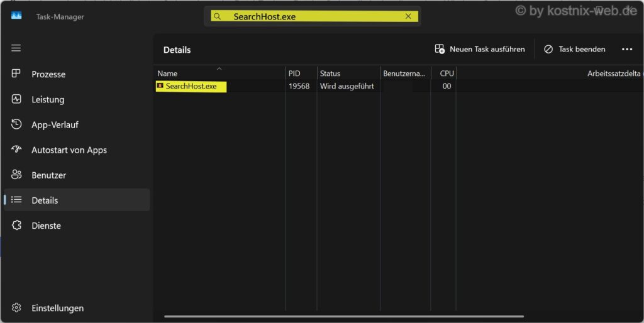This screenshot has width=644, height=323.
Task: Click the Leistung pulse icon
Action: [16, 99]
